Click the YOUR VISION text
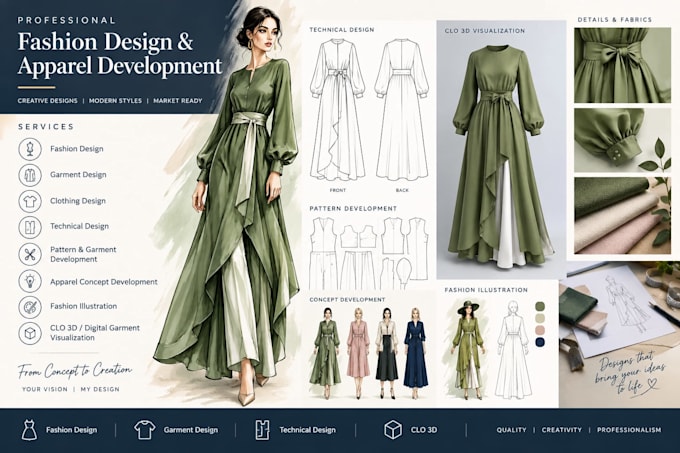 pos(45,389)
